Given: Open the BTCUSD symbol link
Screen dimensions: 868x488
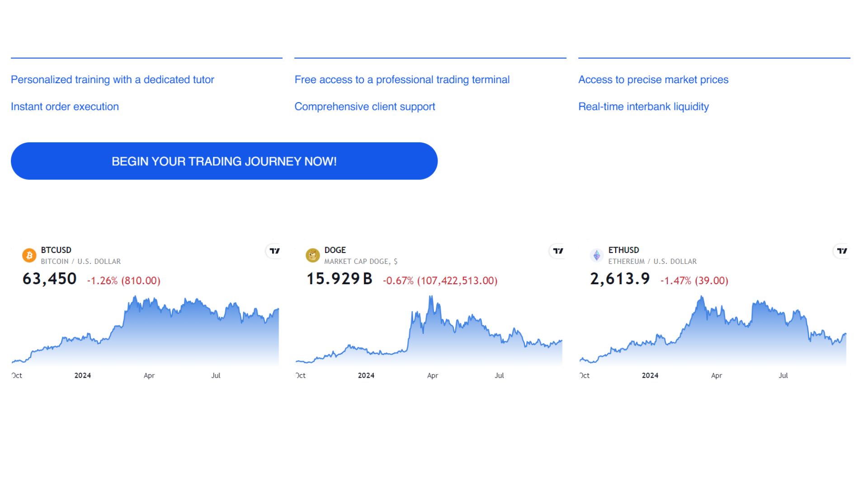Looking at the screenshot, I should (x=56, y=250).
